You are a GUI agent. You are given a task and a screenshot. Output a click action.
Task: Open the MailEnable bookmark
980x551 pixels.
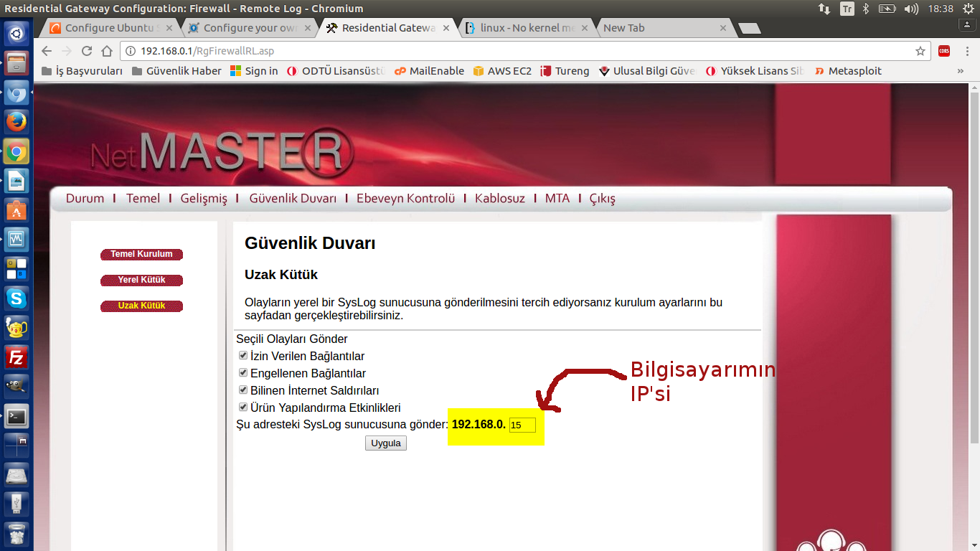coord(429,71)
